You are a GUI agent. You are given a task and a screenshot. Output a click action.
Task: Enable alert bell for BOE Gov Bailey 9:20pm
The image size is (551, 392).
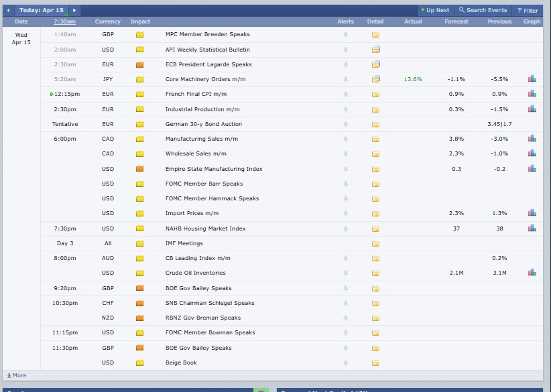tap(346, 288)
